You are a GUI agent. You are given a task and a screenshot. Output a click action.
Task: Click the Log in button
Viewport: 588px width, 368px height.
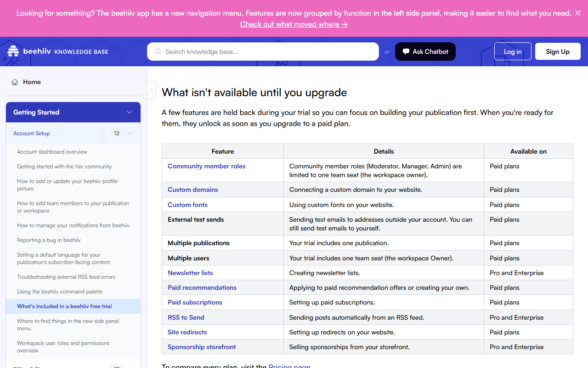pyautogui.click(x=513, y=52)
